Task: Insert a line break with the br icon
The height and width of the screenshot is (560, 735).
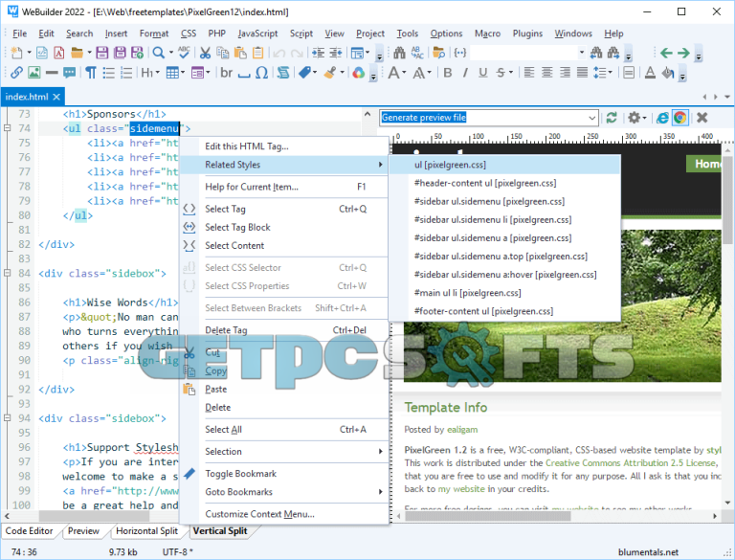Action: 227,73
